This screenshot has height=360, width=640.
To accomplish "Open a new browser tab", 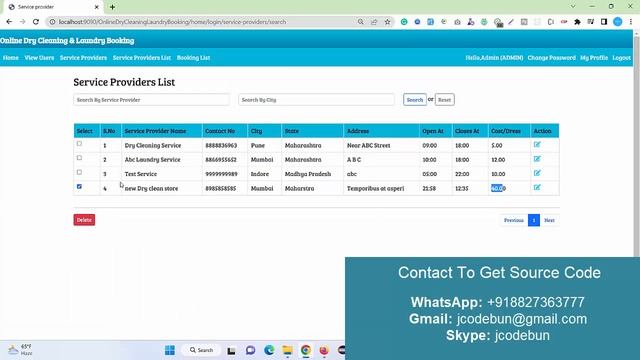I will pyautogui.click(x=112, y=7).
